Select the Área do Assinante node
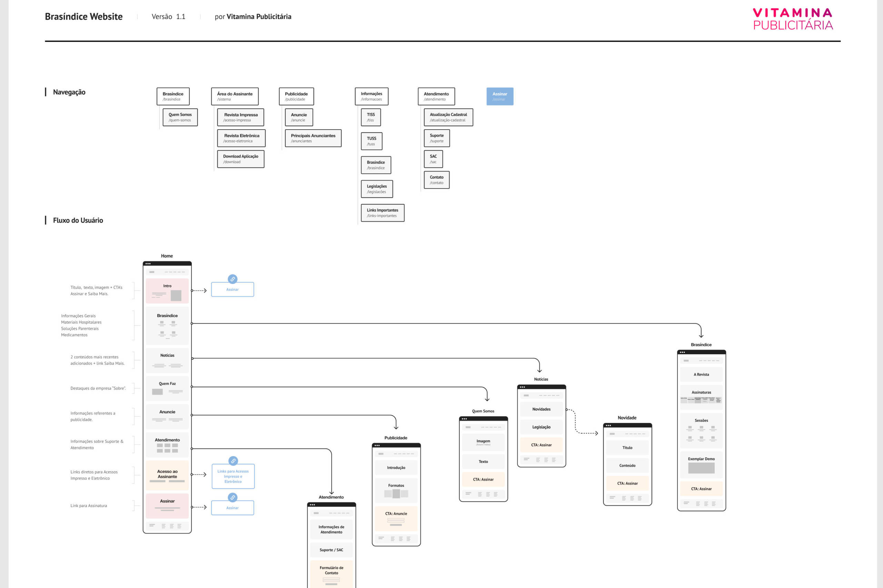 (235, 97)
